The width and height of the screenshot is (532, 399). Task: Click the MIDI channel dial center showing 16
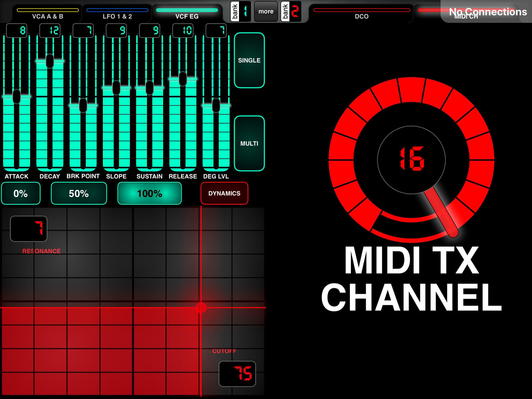pos(411,160)
